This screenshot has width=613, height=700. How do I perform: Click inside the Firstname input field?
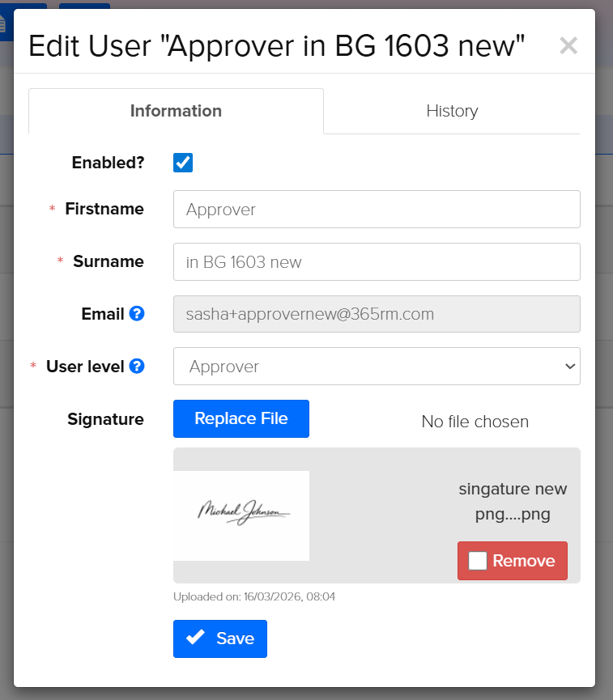tap(377, 209)
